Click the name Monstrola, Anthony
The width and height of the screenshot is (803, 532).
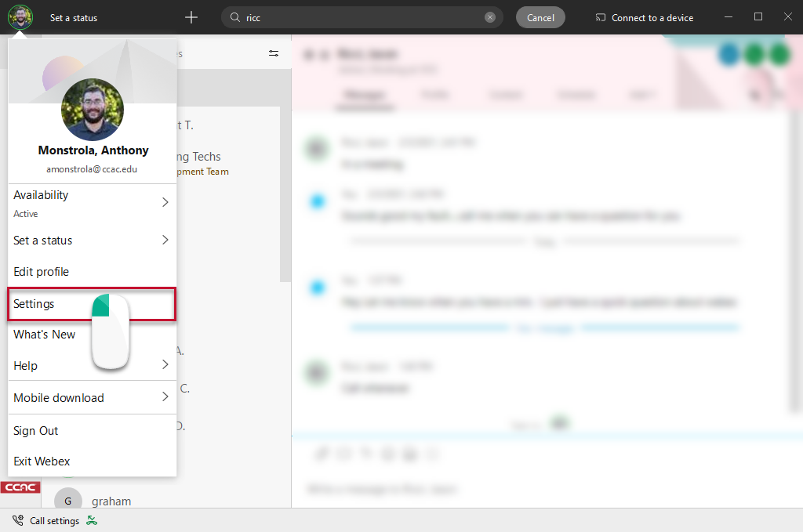[93, 150]
